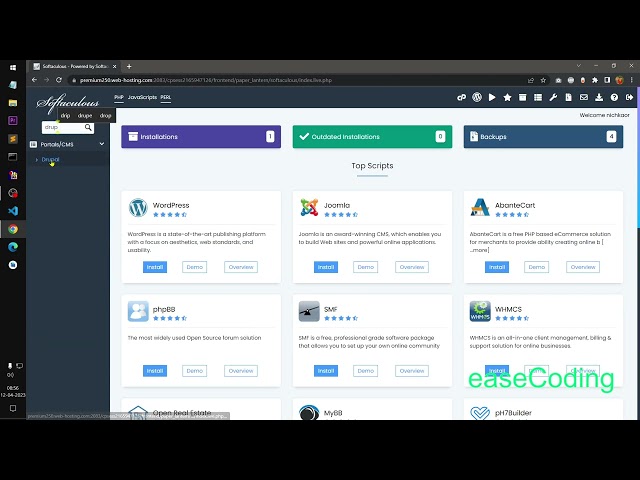Open the browser side panel icon
This screenshot has height=480, width=640.
(x=607, y=80)
